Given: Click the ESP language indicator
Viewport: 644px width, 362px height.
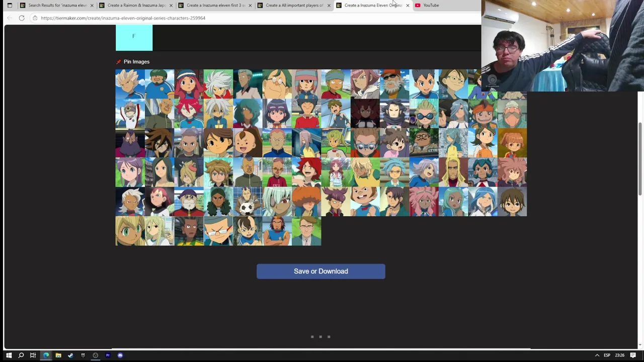Looking at the screenshot, I should [x=607, y=355].
